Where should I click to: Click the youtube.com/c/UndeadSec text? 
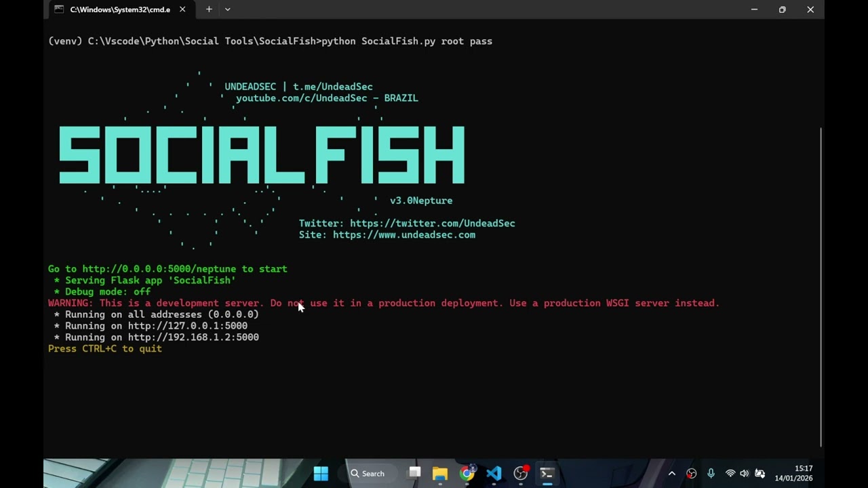tap(302, 98)
